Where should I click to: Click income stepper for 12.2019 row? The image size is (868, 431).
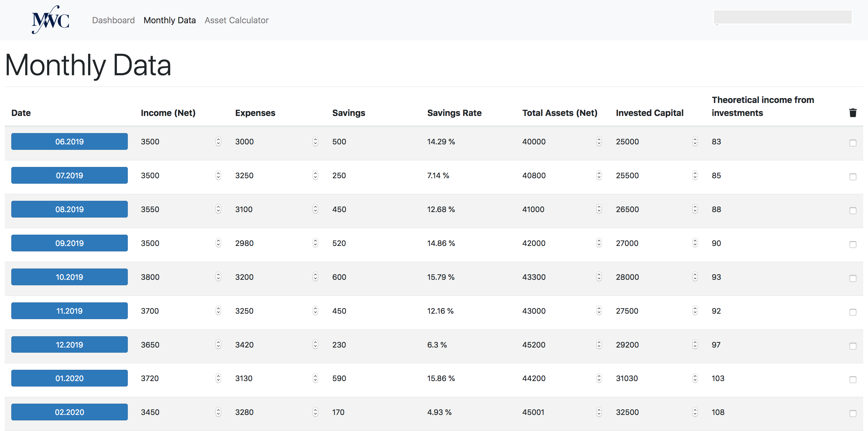(x=218, y=344)
